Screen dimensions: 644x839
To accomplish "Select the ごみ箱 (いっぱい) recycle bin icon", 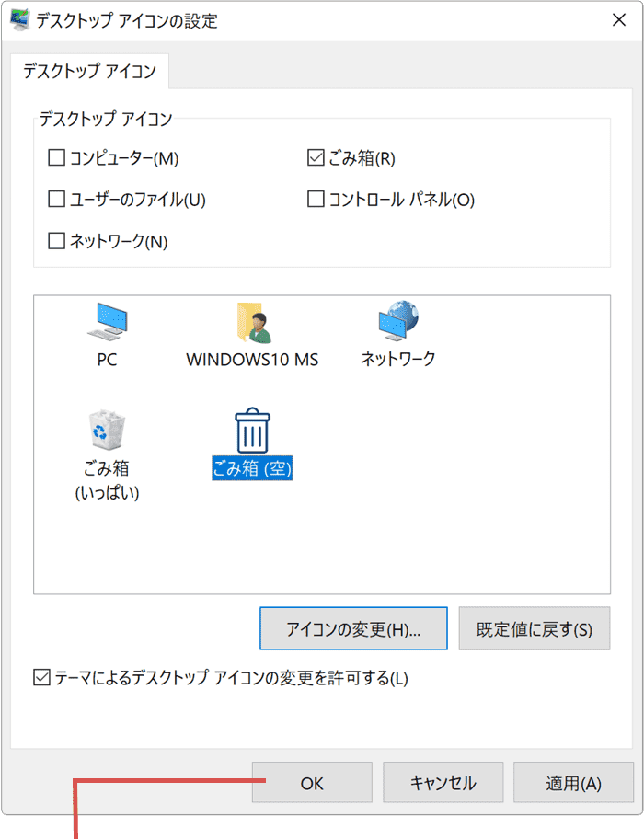I will (x=107, y=429).
